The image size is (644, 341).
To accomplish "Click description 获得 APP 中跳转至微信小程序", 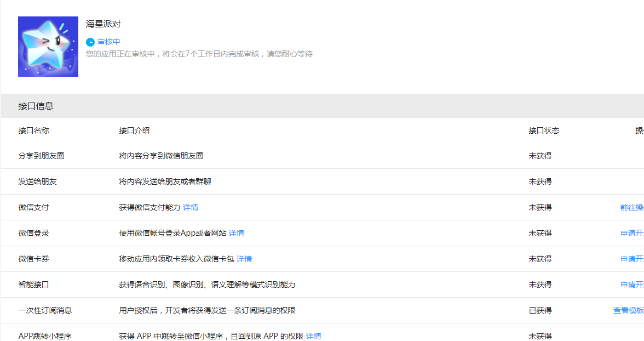I will pos(211,336).
